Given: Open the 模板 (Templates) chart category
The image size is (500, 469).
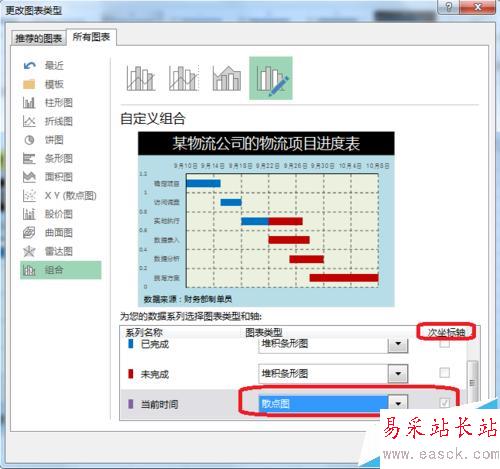Looking at the screenshot, I should [61, 84].
